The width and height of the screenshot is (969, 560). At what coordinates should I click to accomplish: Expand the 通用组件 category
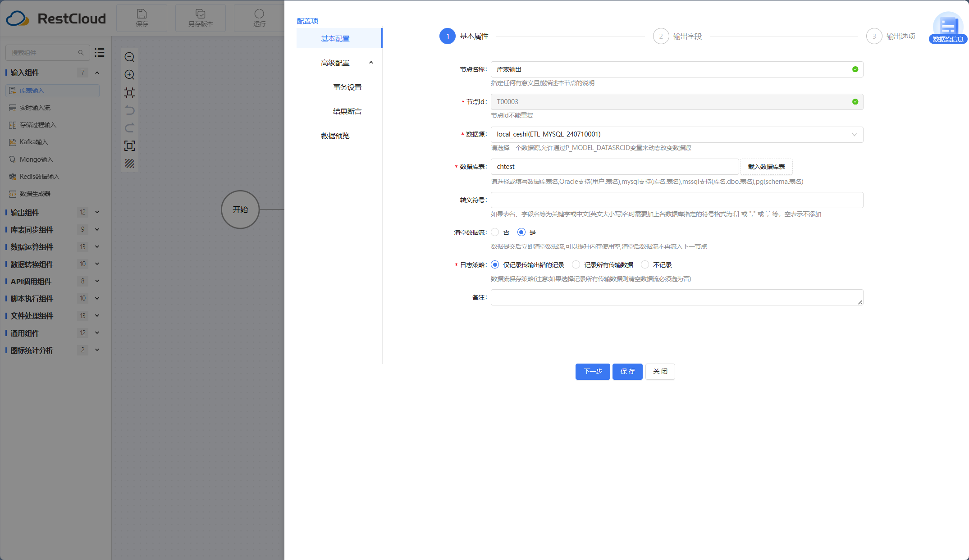(x=97, y=333)
